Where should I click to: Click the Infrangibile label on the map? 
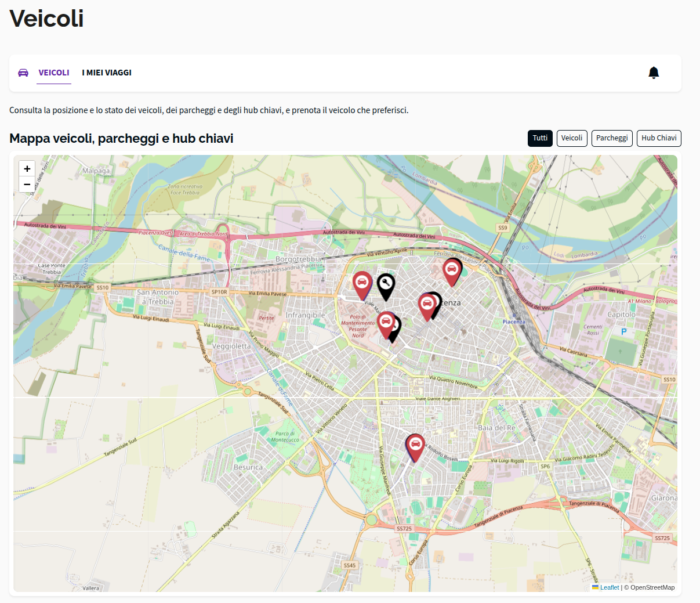point(305,315)
